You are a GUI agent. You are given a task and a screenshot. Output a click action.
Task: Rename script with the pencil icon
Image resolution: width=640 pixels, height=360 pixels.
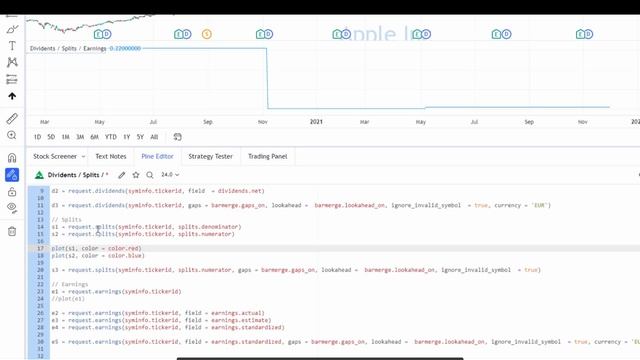coord(122,175)
